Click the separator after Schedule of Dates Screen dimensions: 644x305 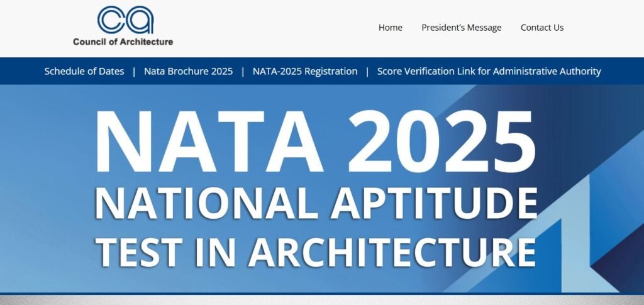tap(134, 72)
